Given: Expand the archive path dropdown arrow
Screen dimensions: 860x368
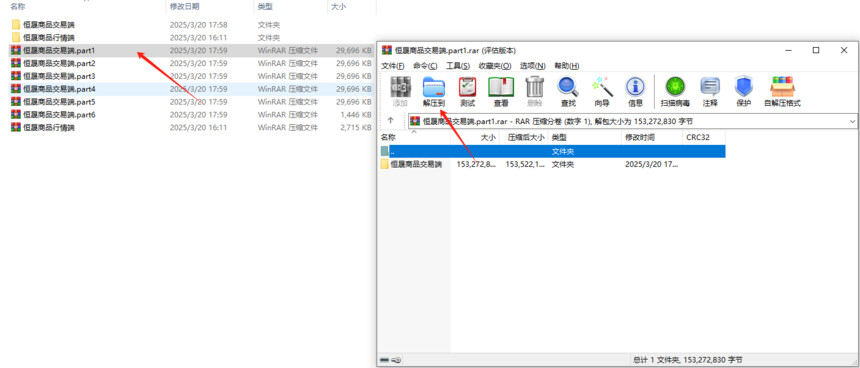Looking at the screenshot, I should coord(852,121).
